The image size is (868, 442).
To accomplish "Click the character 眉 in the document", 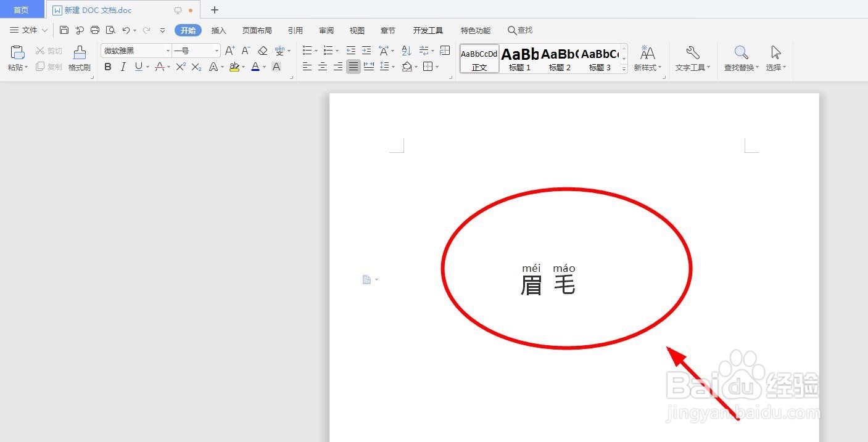I will pyautogui.click(x=531, y=285).
